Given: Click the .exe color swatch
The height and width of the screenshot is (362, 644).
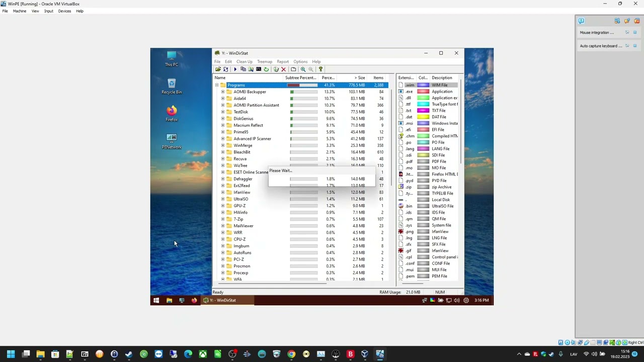Looking at the screenshot, I should (423, 92).
